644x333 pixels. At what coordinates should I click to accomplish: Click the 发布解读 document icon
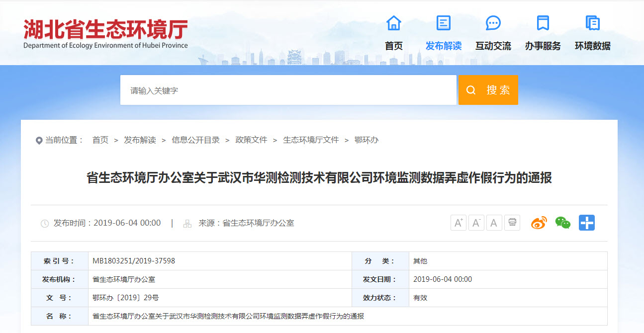coord(443,23)
